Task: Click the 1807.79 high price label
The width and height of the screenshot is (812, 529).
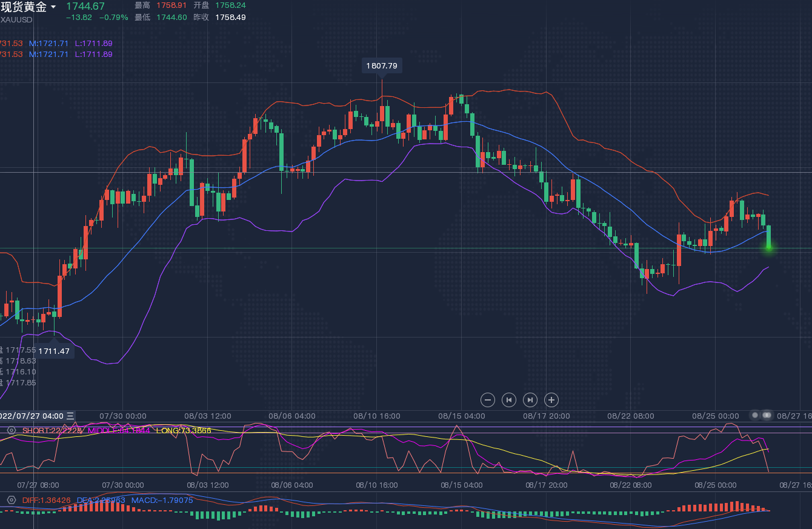Action: [382, 65]
